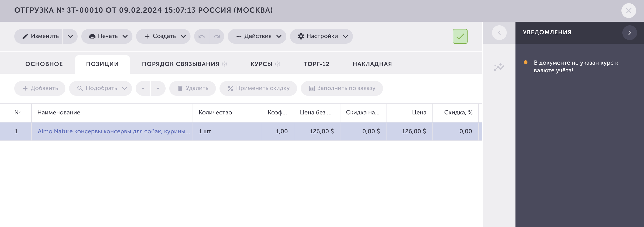Open the Подобрать selection dropdown

pyautogui.click(x=100, y=88)
